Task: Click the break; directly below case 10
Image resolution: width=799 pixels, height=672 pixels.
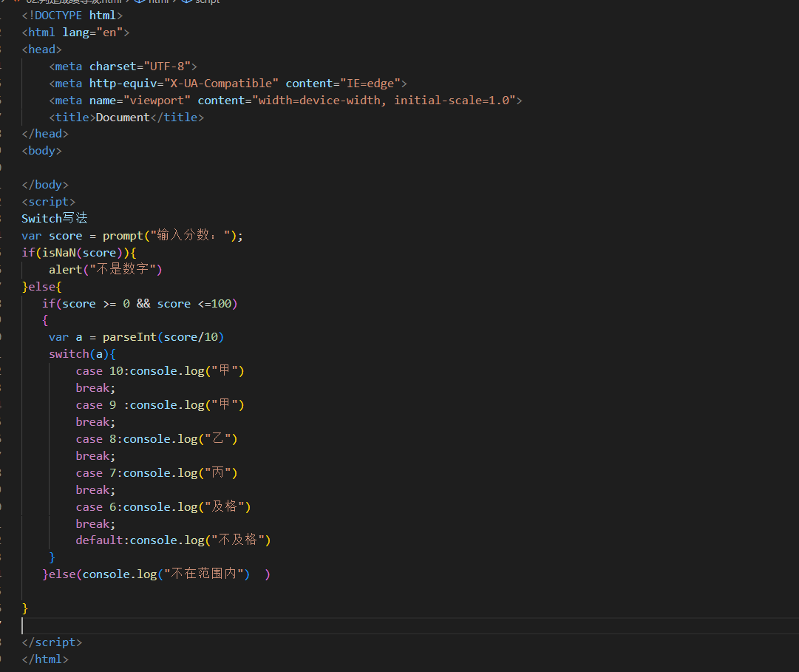Action: [x=96, y=388]
